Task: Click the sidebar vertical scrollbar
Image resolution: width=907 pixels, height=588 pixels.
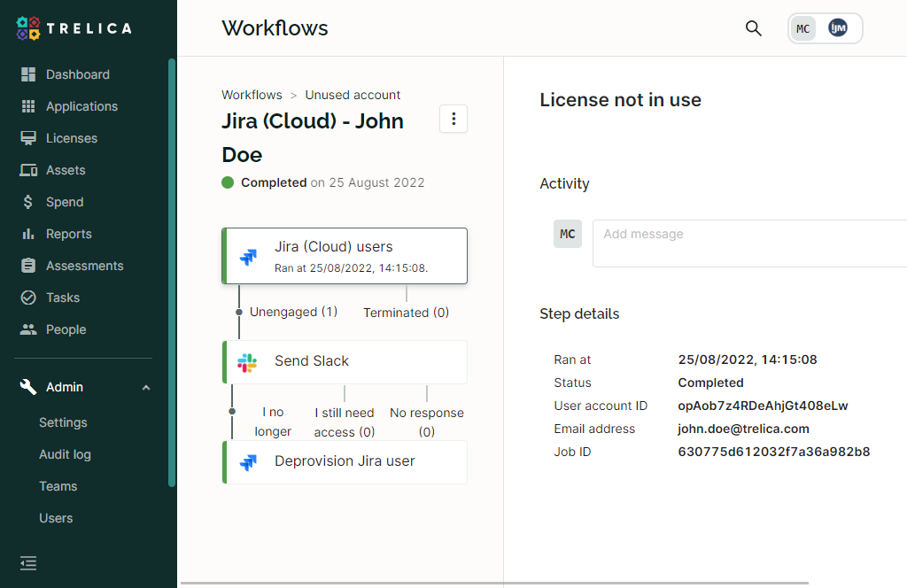Action: pos(171,272)
